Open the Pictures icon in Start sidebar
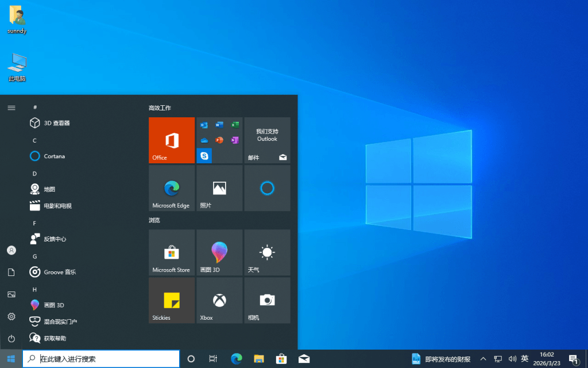Image resolution: width=588 pixels, height=368 pixels. pyautogui.click(x=11, y=294)
